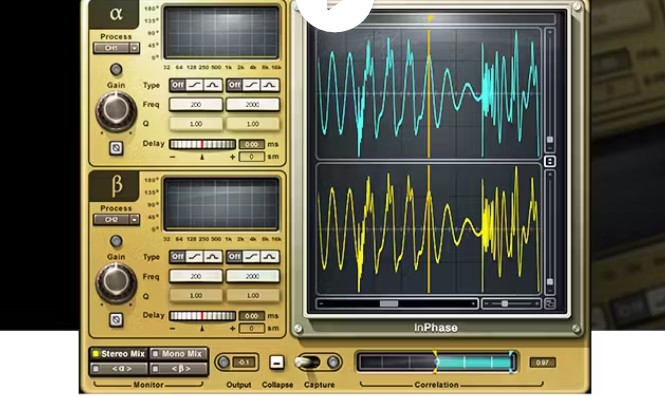
Task: Enable Mono Mix monitoring
Action: tap(178, 354)
